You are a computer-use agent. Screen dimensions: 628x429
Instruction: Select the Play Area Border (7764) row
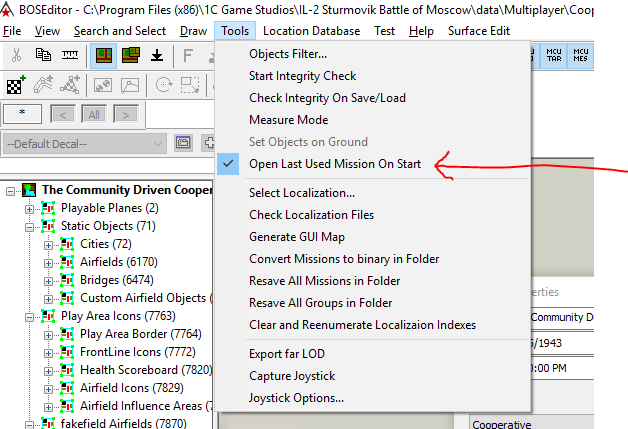point(141,334)
